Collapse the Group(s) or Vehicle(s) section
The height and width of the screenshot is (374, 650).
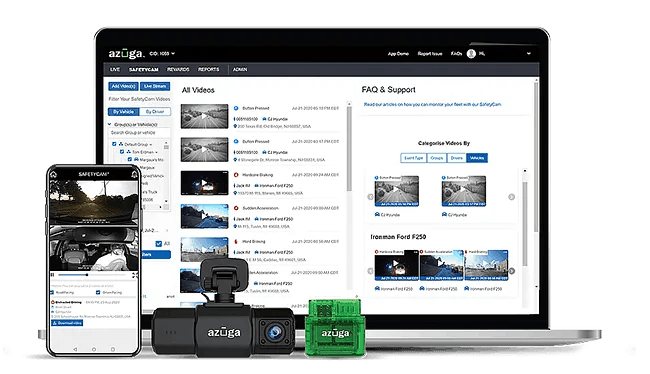109,124
